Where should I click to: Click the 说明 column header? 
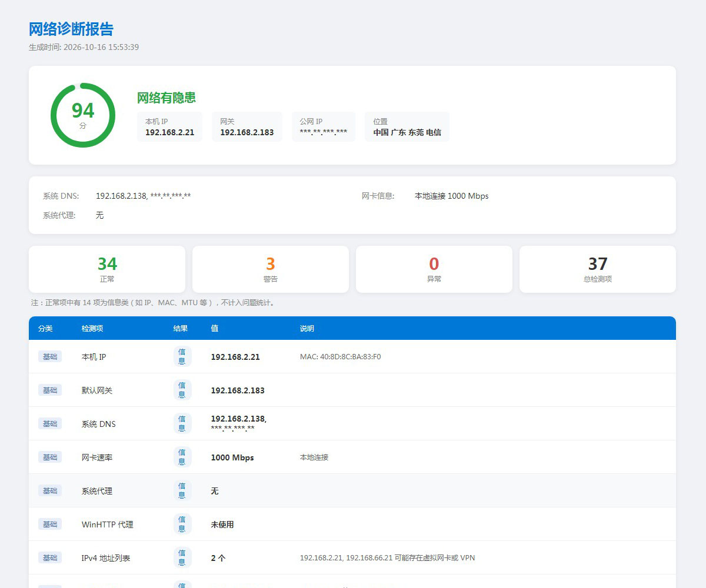pos(307,328)
